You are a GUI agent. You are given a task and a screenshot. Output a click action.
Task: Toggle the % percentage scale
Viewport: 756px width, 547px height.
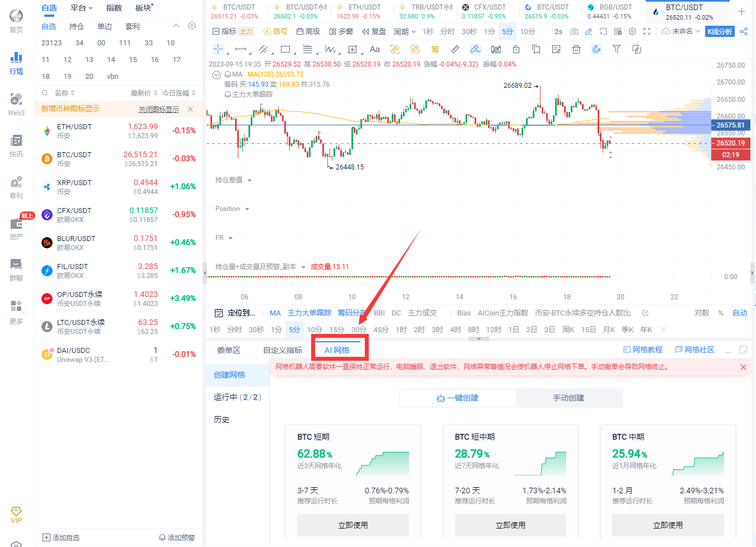pyautogui.click(x=721, y=313)
